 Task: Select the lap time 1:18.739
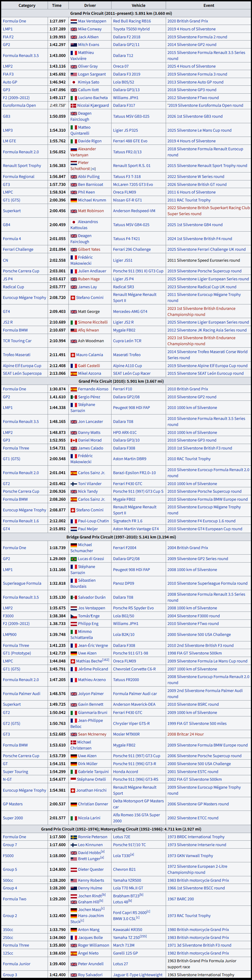[58, 548]
